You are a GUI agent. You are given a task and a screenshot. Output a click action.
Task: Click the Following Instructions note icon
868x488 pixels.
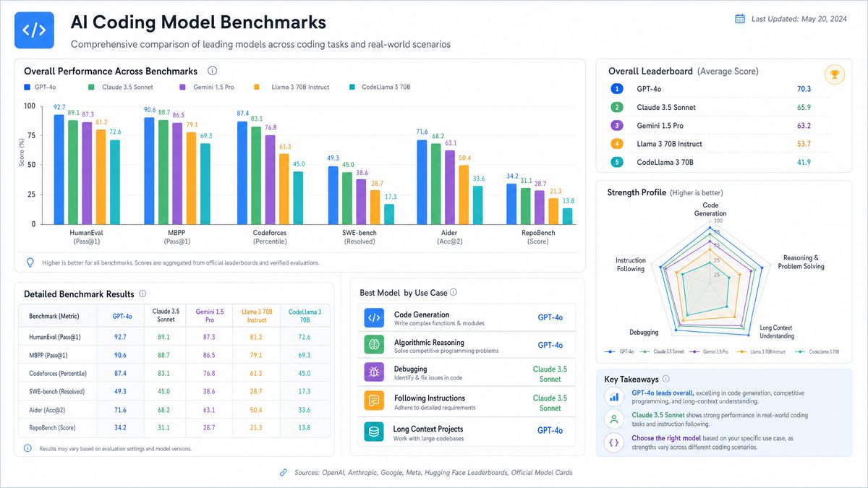[374, 401]
